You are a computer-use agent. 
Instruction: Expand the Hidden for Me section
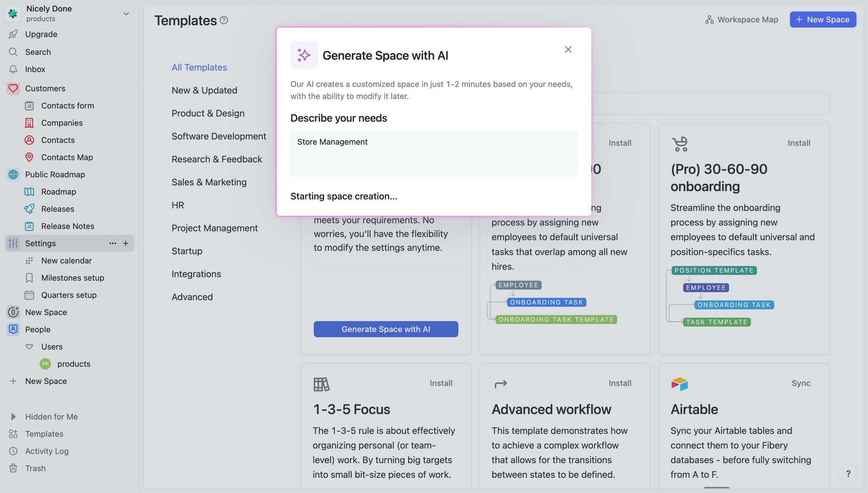[12, 416]
